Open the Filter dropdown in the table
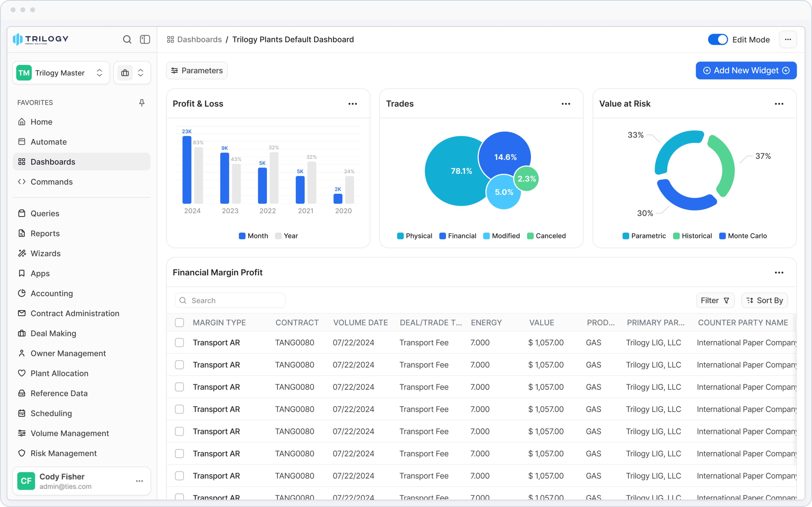 coord(715,300)
